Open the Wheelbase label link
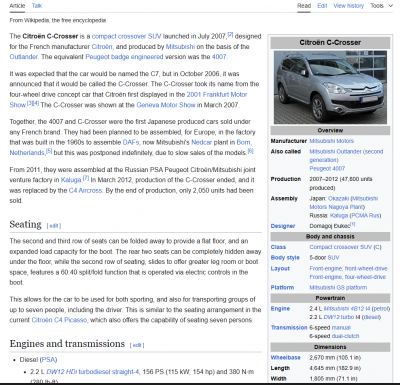Image resolution: width=400 pixels, height=385 pixels. (286, 358)
